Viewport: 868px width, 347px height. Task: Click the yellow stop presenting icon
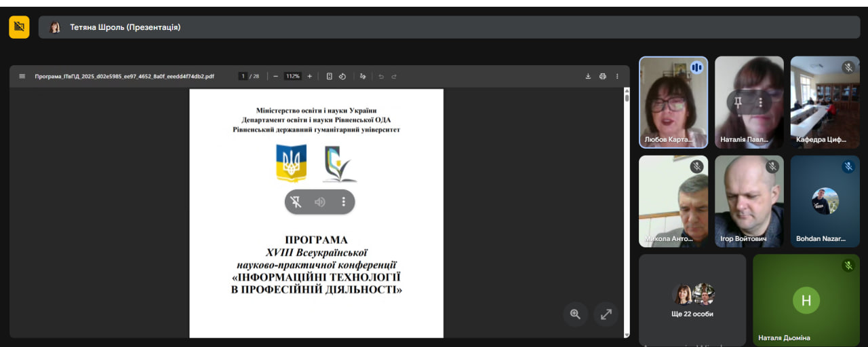pos(19,27)
